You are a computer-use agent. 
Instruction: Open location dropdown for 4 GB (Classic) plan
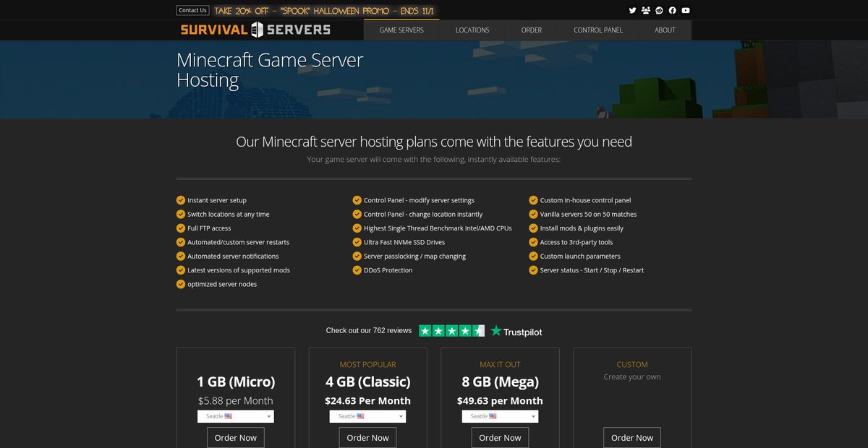pyautogui.click(x=367, y=416)
